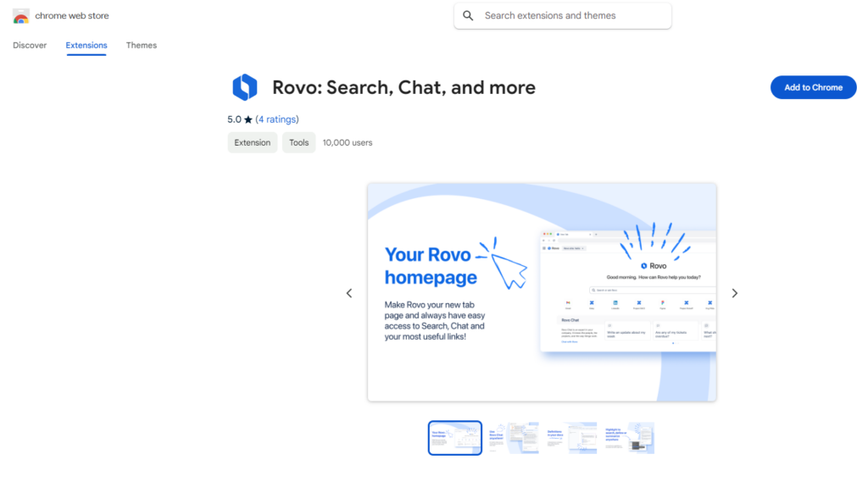This screenshot has width=868, height=482.
Task: Click the Rovo extension hexagon logo
Action: point(245,87)
